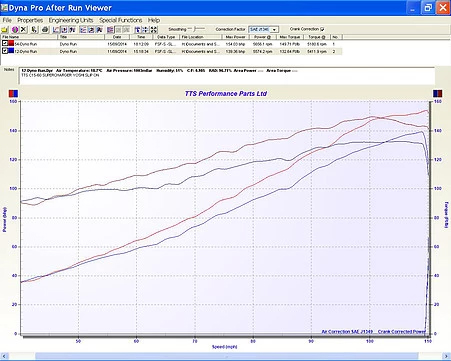Adjust the Smoothing slider
Image resolution: width=451 pixels, height=361 pixels.
click(197, 29)
